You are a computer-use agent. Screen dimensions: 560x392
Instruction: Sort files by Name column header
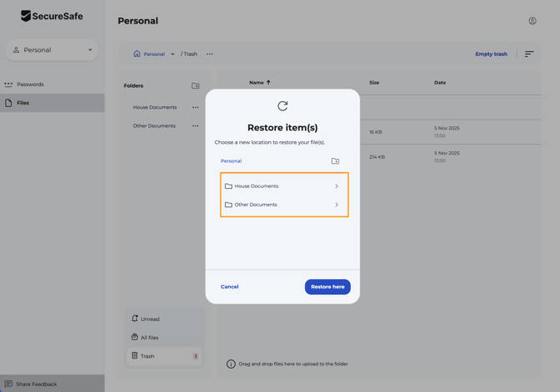coord(259,83)
